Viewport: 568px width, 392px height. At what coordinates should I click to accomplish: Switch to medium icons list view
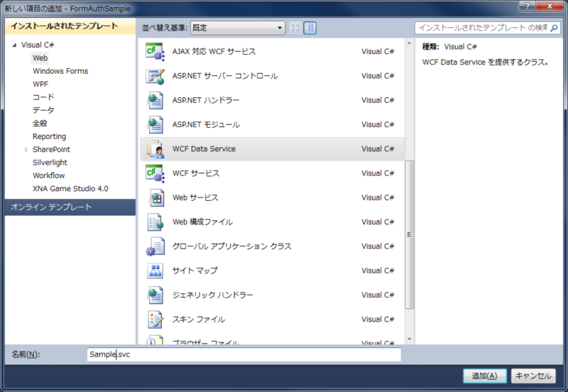[x=310, y=28]
